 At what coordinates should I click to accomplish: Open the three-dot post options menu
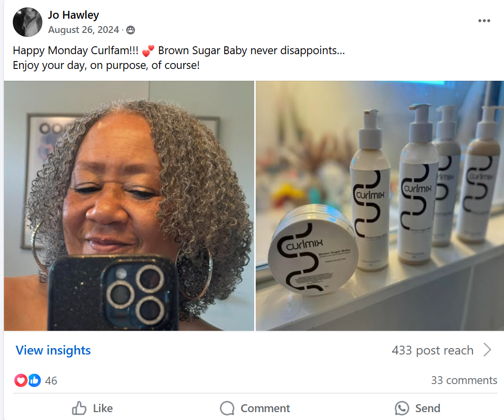tap(484, 21)
